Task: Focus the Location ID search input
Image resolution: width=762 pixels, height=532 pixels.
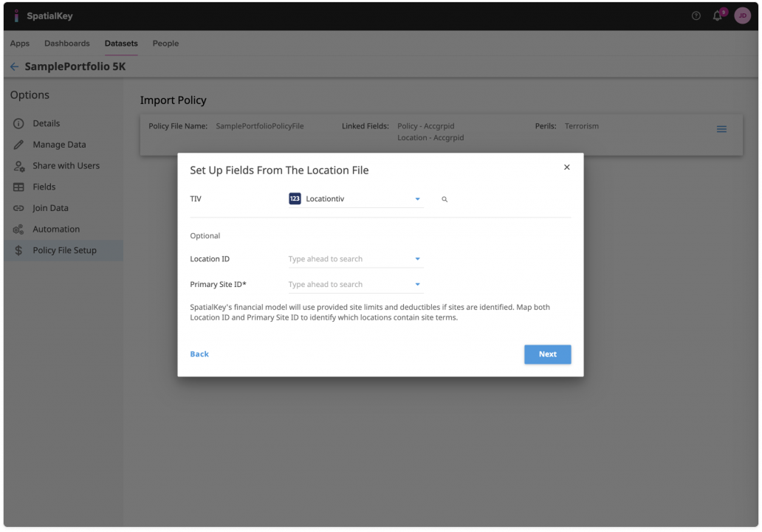Action: 347,259
